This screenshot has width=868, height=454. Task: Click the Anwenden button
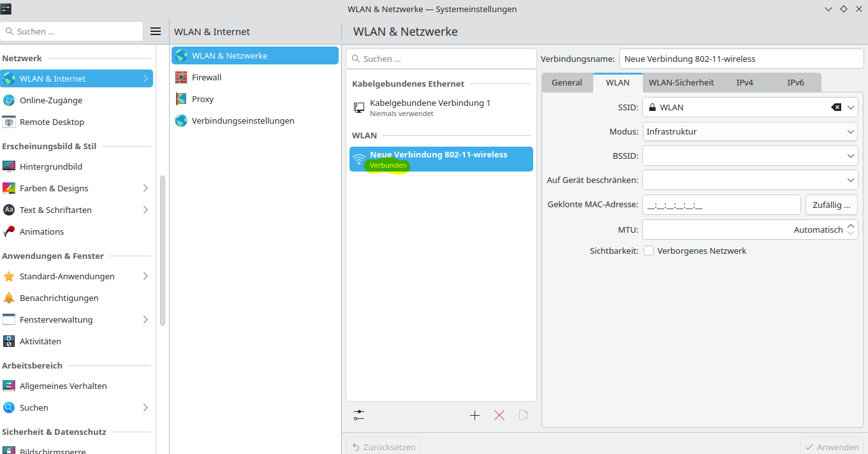tap(832, 446)
